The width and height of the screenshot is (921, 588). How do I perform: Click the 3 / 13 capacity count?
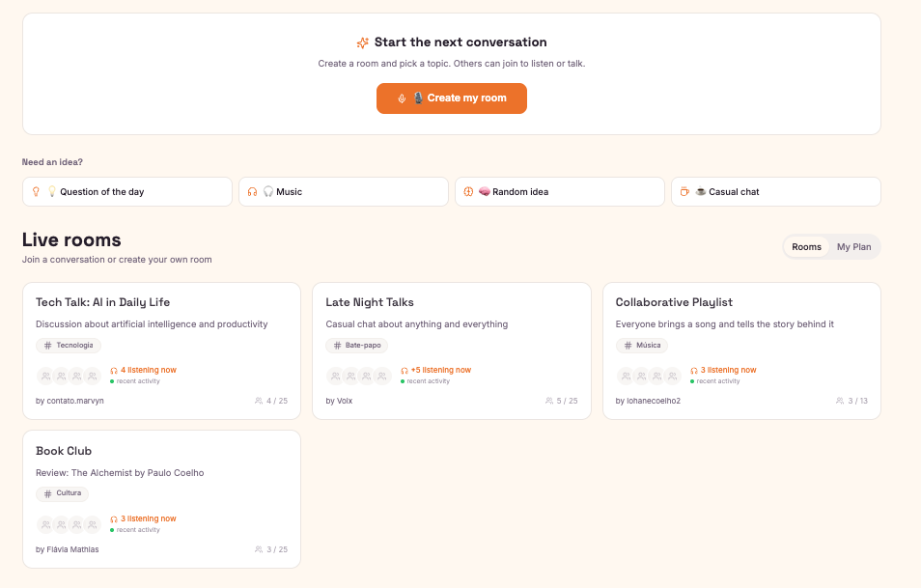coord(857,401)
